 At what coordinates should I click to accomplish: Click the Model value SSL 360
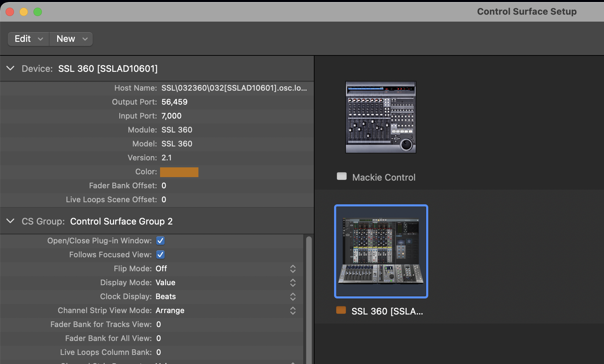point(177,144)
